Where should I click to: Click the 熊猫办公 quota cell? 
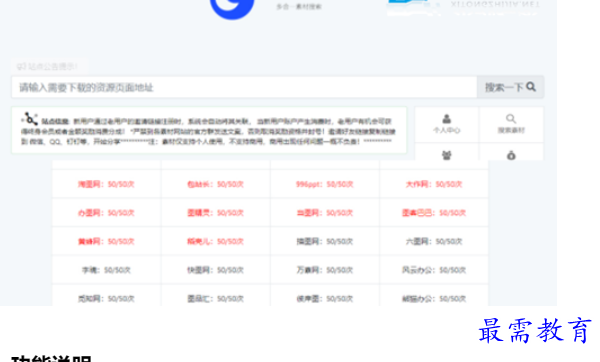click(434, 295)
